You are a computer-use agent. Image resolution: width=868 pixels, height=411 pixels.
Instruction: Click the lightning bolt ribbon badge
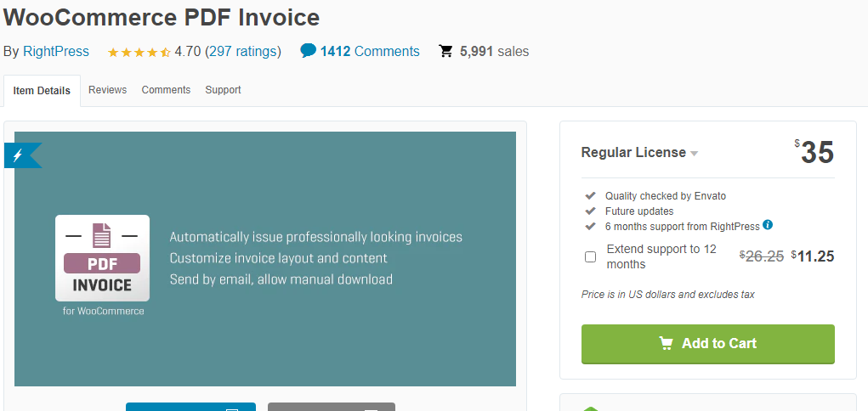[23, 155]
